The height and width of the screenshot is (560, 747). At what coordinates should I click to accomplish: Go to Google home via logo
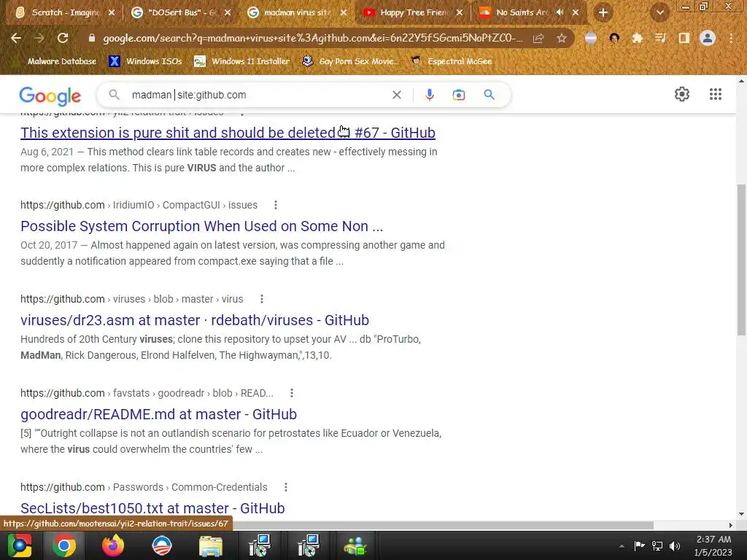[x=50, y=96]
